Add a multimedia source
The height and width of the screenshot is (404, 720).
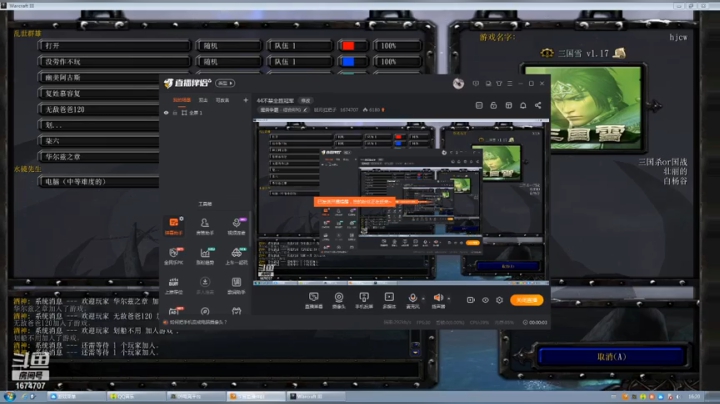coord(389,300)
